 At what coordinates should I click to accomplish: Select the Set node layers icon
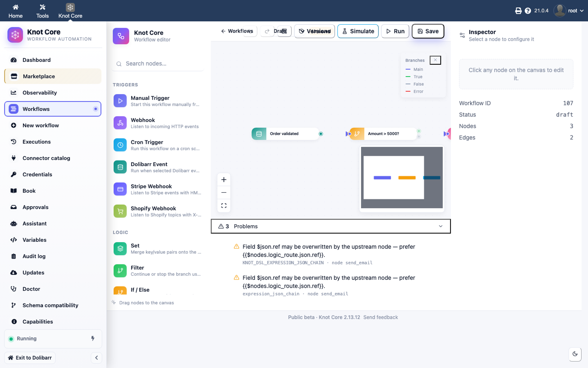[120, 248]
